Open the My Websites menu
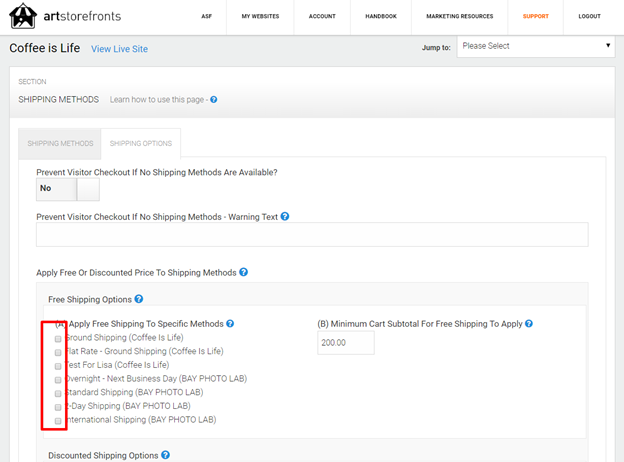This screenshot has width=624, height=462. point(260,17)
